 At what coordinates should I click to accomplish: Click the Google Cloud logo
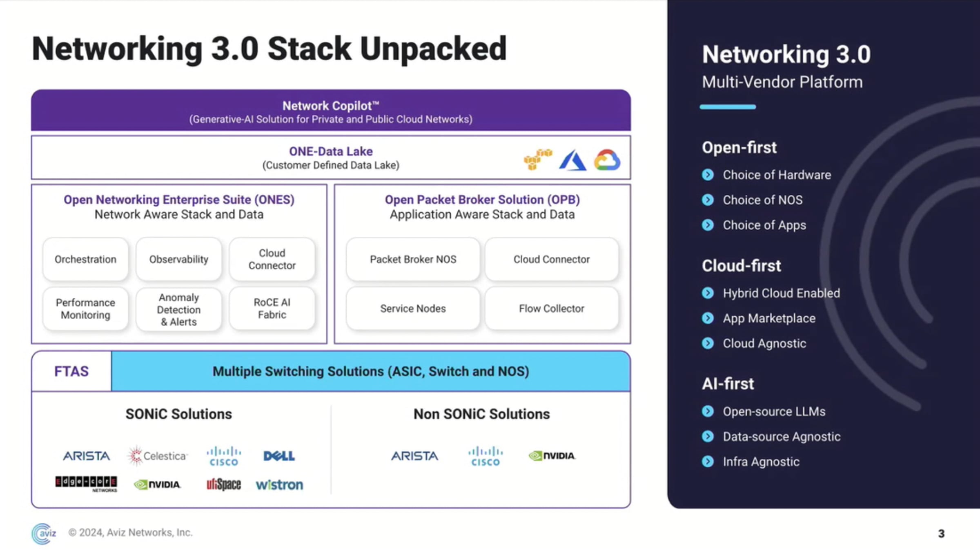click(607, 160)
